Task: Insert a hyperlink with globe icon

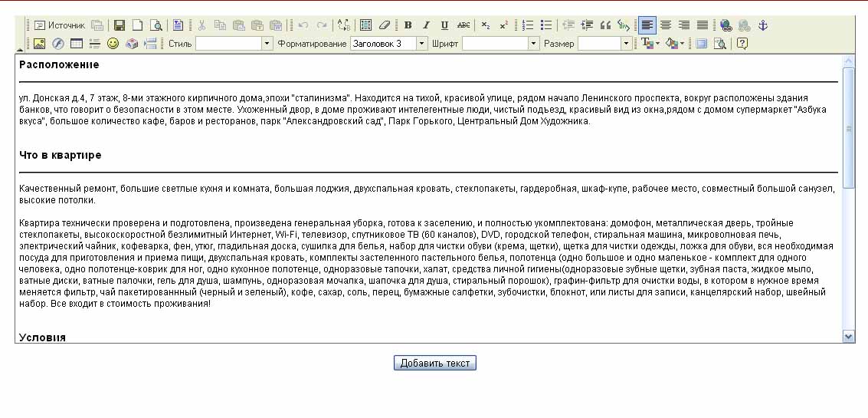Action: tap(726, 25)
